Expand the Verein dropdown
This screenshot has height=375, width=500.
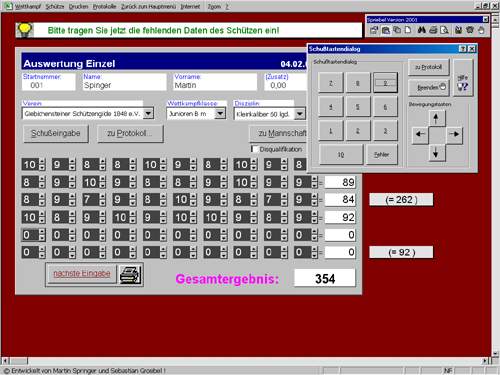[x=148, y=113]
